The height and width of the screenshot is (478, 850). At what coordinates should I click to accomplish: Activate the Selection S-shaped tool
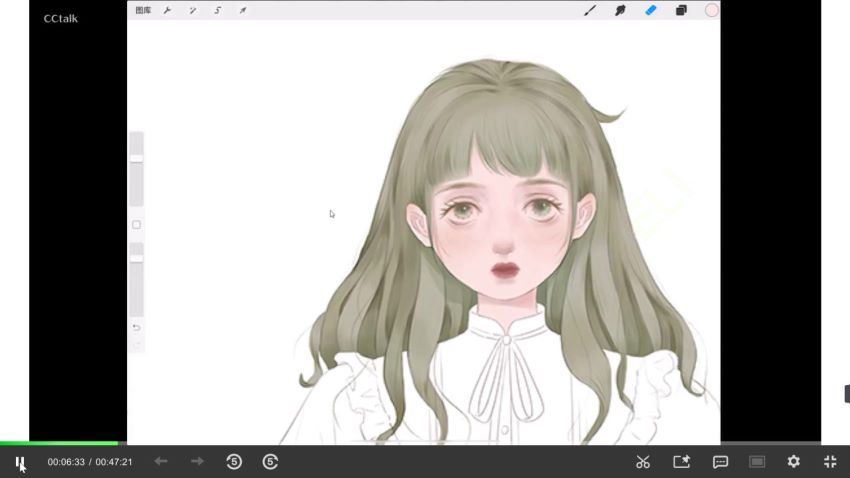pyautogui.click(x=217, y=10)
